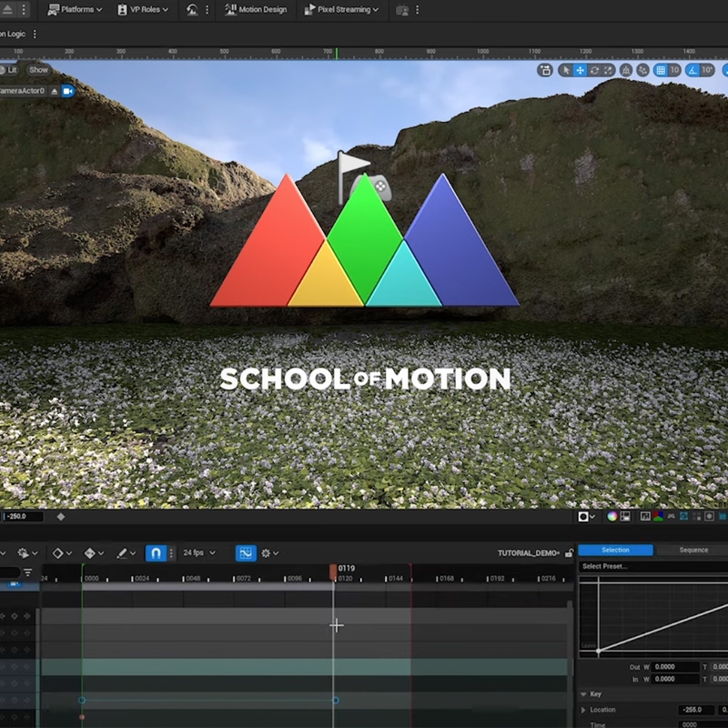Toggle the sequence lock icon
Screen dimensions: 728x728
tap(569, 553)
